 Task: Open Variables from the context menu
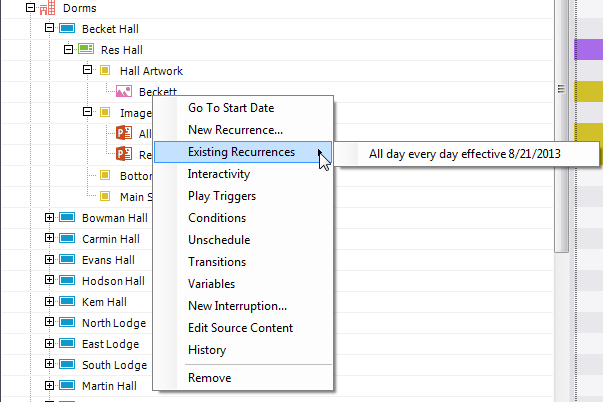coord(243,284)
